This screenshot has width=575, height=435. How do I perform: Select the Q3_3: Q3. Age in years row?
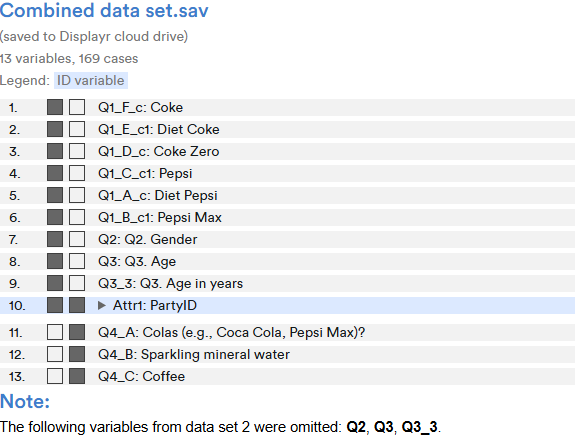pyautogui.click(x=288, y=284)
